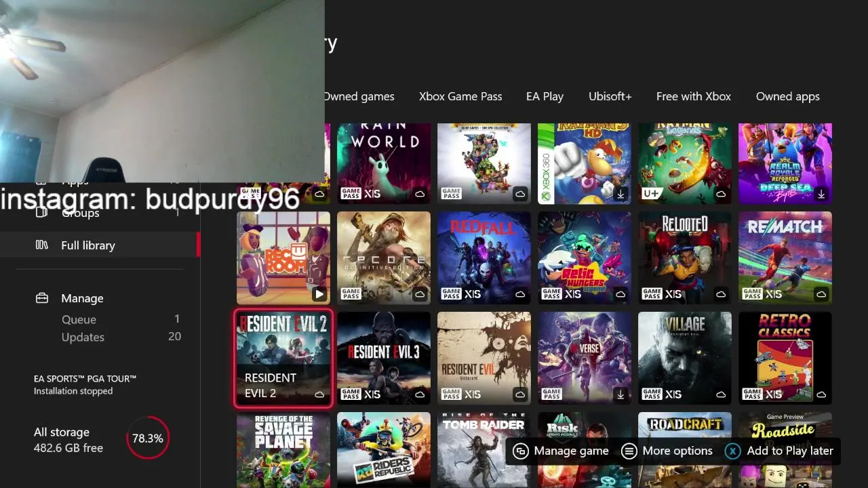Image resolution: width=868 pixels, height=488 pixels.
Task: Click the Manage toolbox icon
Action: pyautogui.click(x=42, y=298)
